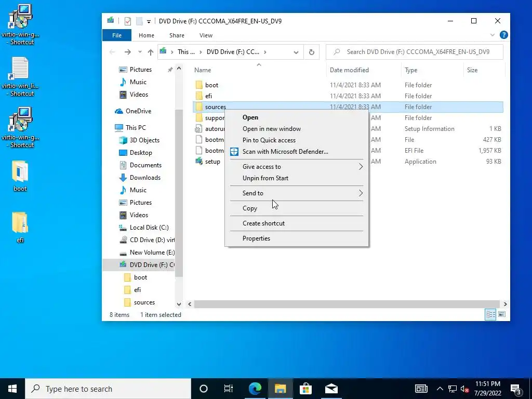The height and width of the screenshot is (399, 532).
Task: Select the boot folder in file list
Action: coord(211,85)
